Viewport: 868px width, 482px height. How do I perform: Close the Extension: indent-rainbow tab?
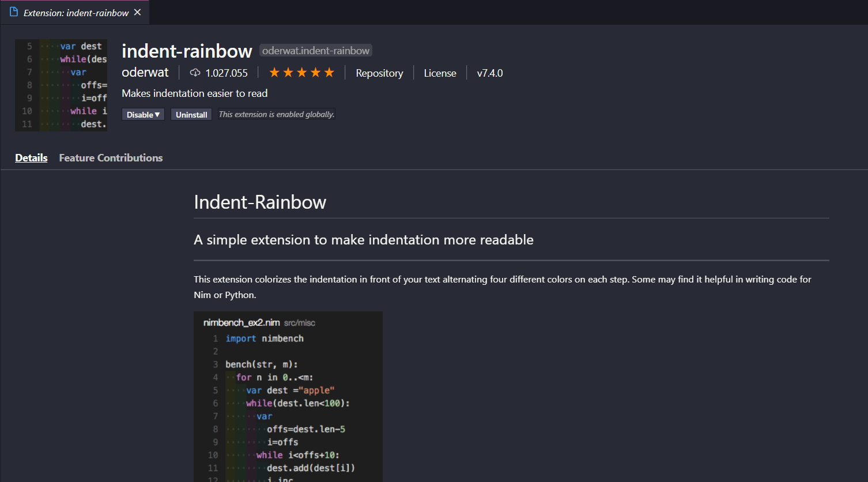(137, 12)
